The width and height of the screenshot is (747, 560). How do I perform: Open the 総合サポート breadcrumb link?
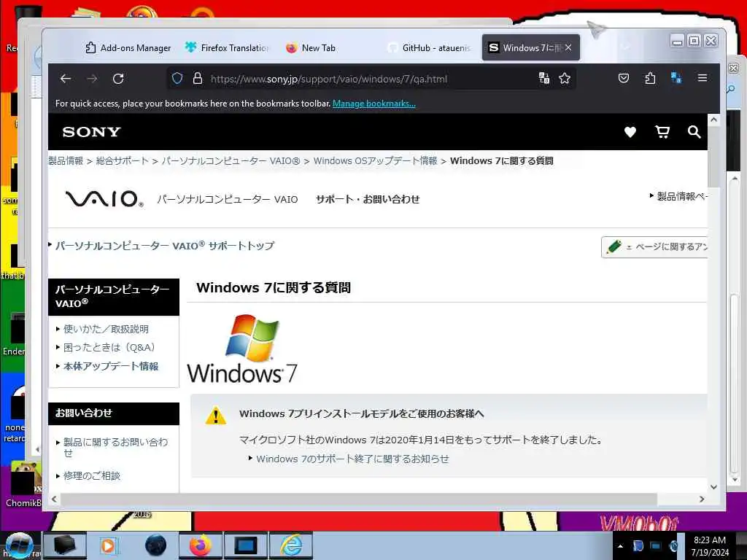pyautogui.click(x=123, y=160)
